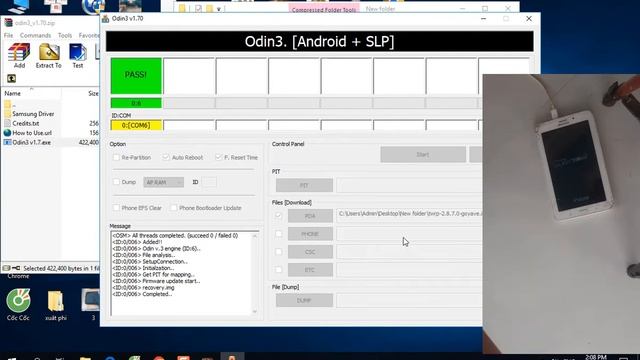Open the Explorer quick access toolbar dropdown arrow

(x=219, y=9)
